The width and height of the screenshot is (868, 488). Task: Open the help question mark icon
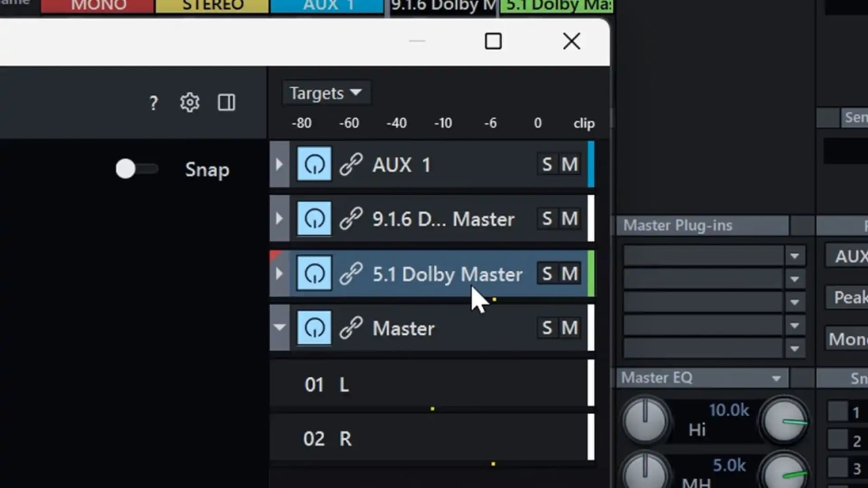click(153, 103)
